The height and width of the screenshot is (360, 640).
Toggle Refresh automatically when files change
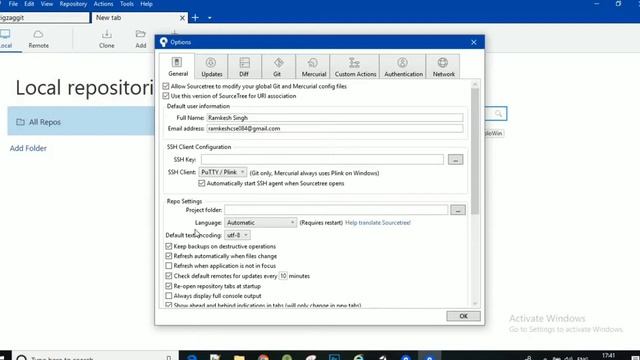[169, 256]
